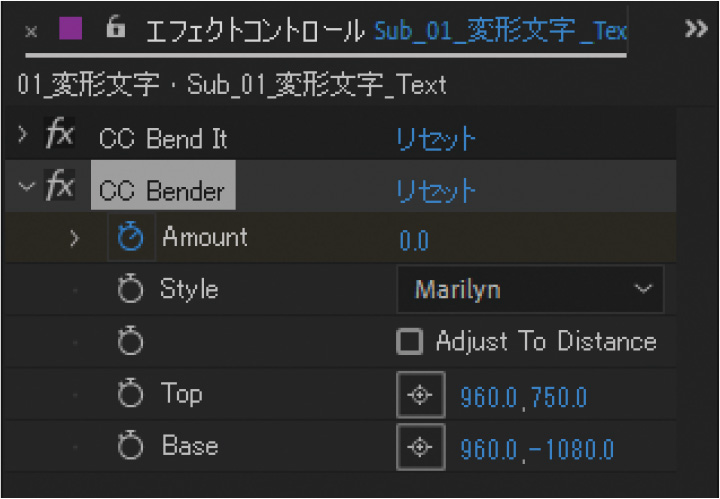The width and height of the screenshot is (720, 499).
Task: Expand the Amount property slider
Action: pos(75,238)
